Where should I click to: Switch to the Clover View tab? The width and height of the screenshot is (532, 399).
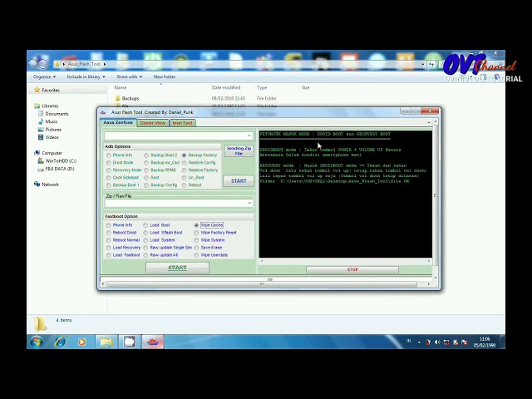coord(153,123)
